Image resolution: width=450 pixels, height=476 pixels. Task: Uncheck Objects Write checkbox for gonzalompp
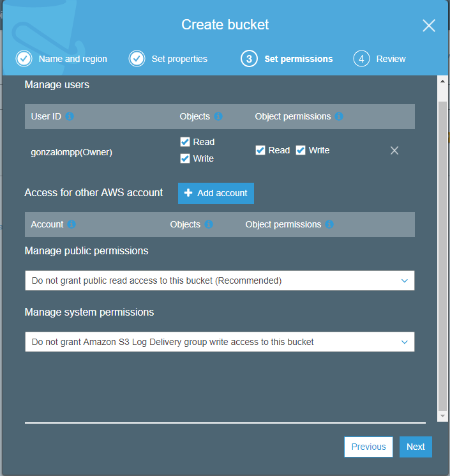pos(185,158)
